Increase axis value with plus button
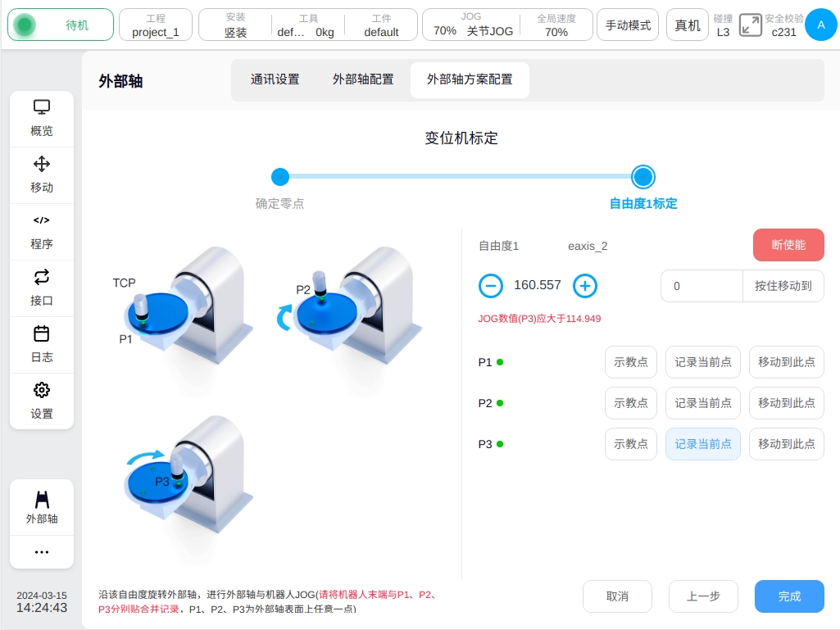840x630 pixels. tap(585, 286)
